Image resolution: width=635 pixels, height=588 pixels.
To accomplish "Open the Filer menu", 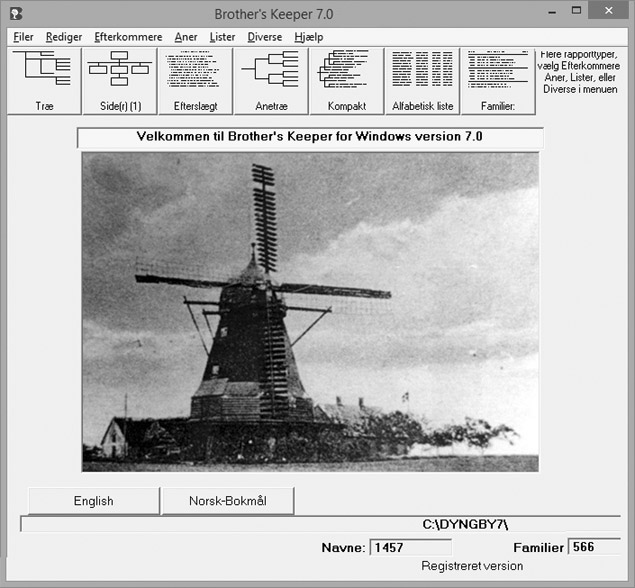I will tap(23, 37).
